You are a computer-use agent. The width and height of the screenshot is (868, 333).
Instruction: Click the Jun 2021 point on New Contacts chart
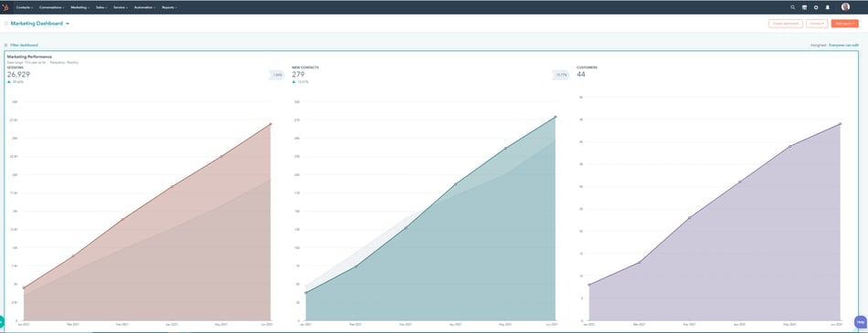[x=556, y=117]
